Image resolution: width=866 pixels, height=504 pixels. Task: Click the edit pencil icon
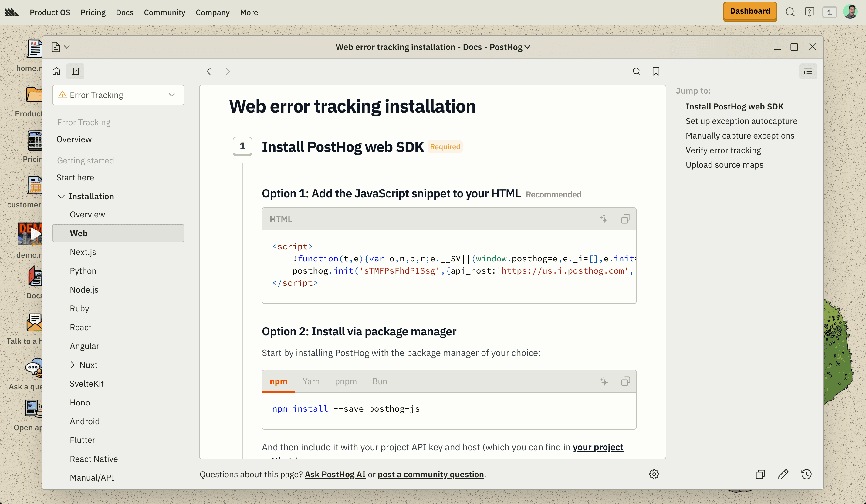[783, 474]
